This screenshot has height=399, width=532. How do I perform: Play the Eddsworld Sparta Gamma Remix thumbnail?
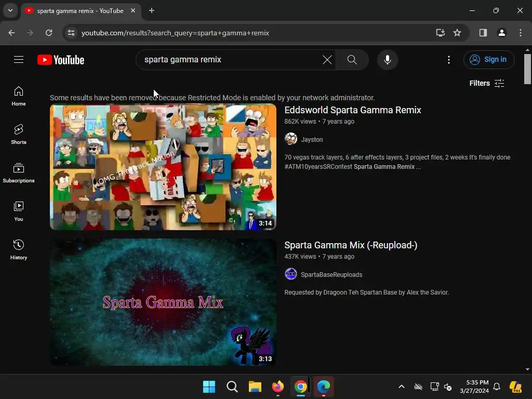[163, 167]
